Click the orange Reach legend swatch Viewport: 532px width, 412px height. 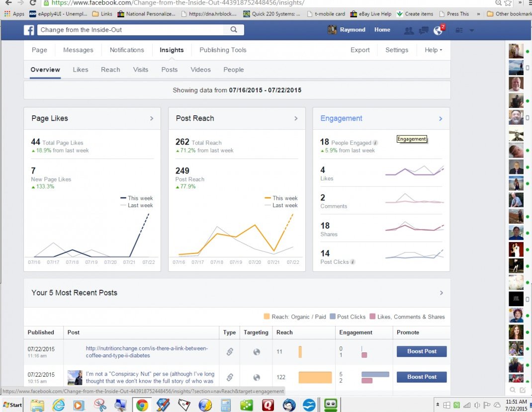pos(266,317)
